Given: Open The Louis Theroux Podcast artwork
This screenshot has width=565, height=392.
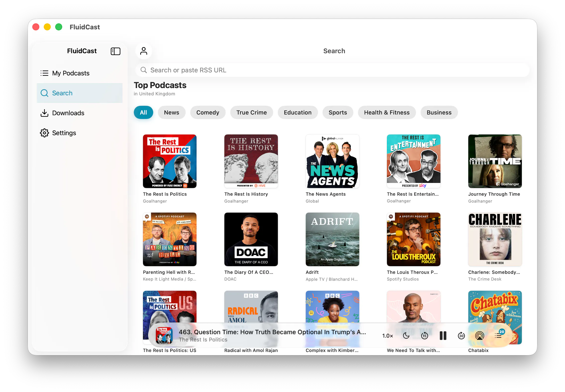Looking at the screenshot, I should point(414,239).
